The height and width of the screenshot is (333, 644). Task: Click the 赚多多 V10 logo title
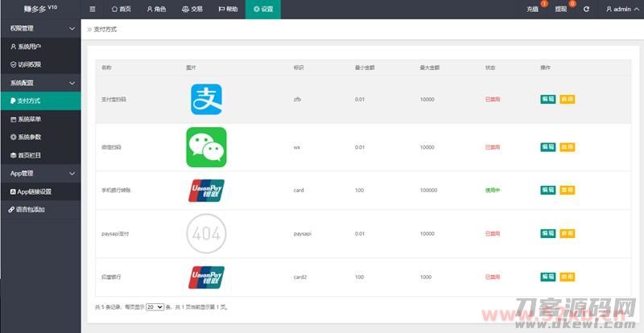[41, 9]
